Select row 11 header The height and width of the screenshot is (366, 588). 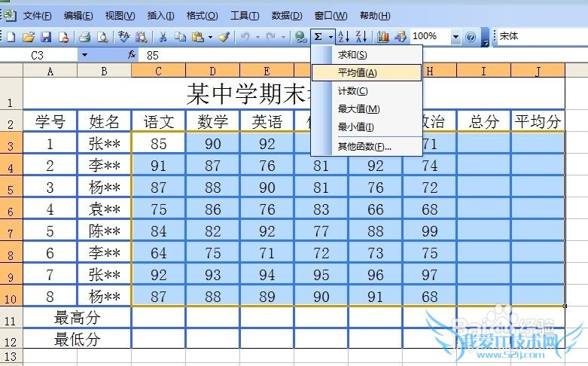pos(11,318)
